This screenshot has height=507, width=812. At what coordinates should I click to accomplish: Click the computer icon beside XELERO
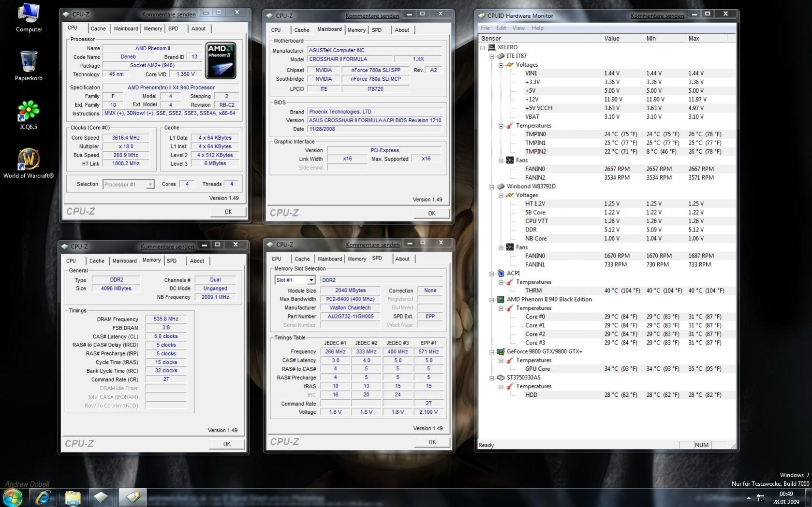(492, 47)
